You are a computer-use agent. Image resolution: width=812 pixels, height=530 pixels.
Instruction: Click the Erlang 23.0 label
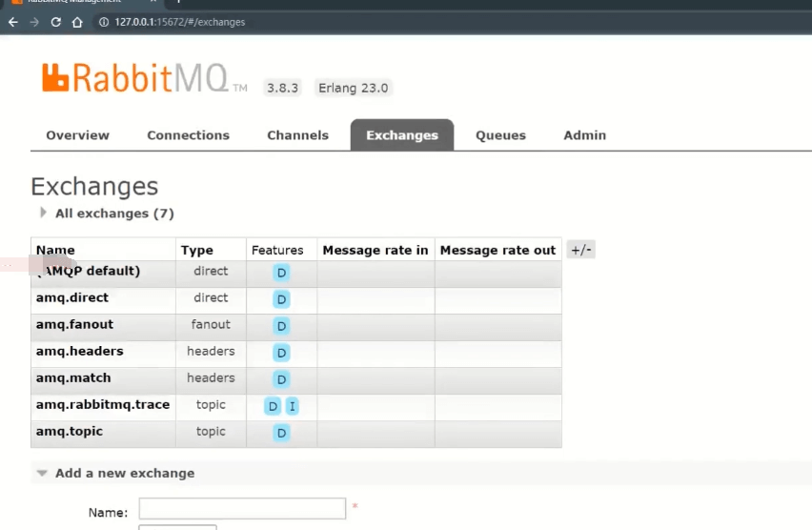354,88
